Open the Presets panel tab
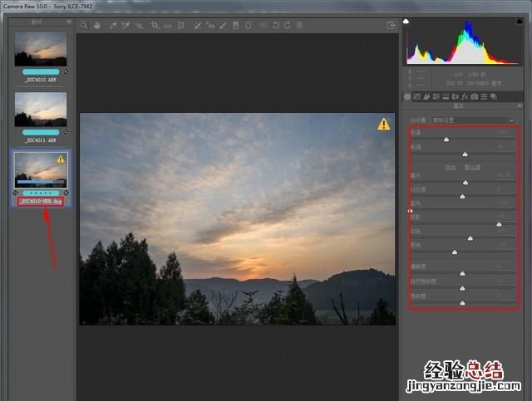 pos(484,97)
